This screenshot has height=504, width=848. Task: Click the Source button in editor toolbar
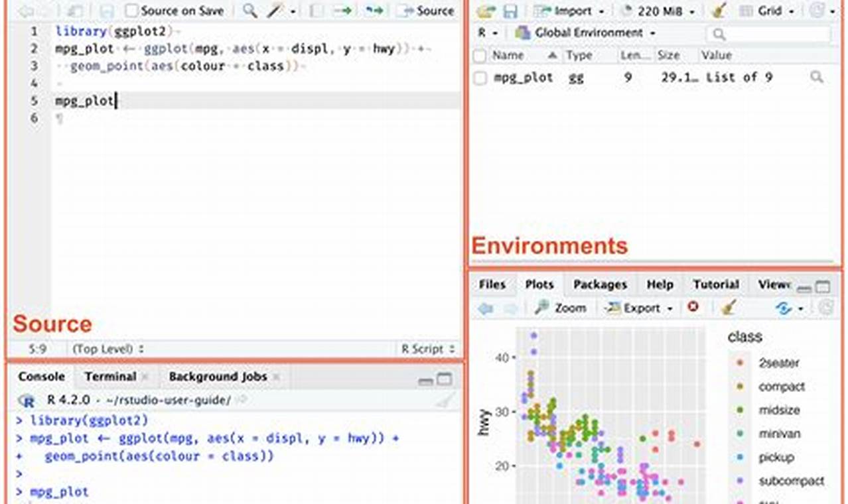tap(426, 11)
